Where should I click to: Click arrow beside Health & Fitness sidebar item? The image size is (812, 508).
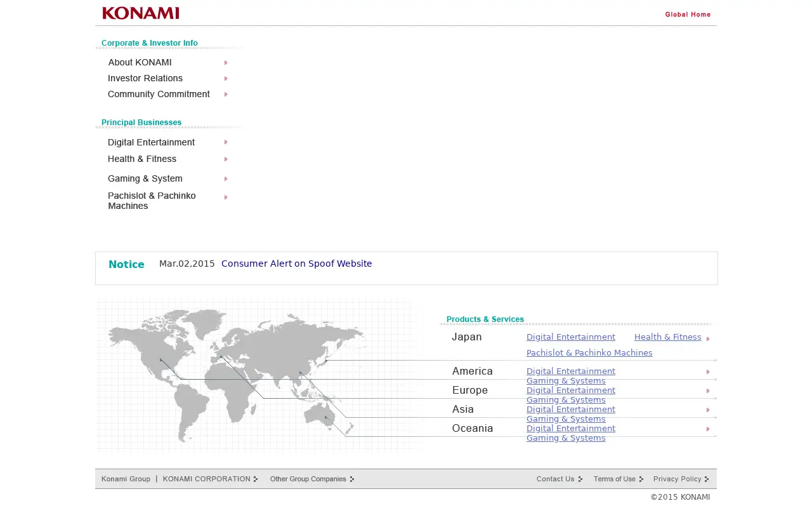(x=226, y=159)
